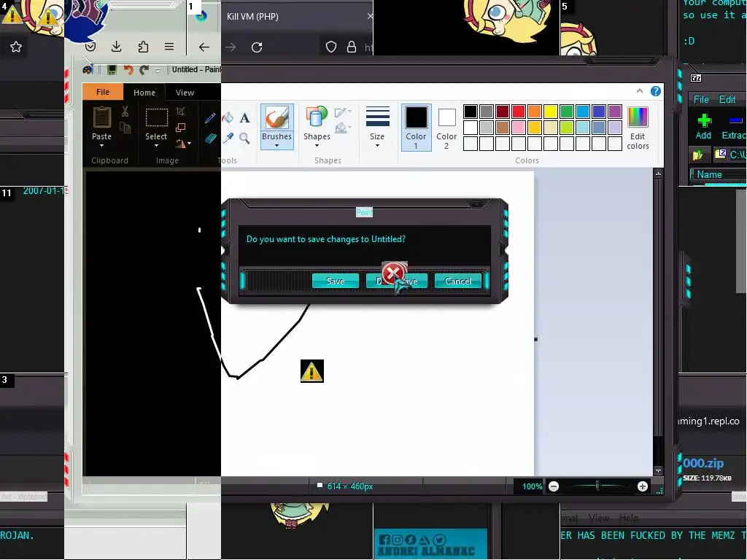The height and width of the screenshot is (560, 747).
Task: Click Don't Save in the dialog
Action: 396,281
